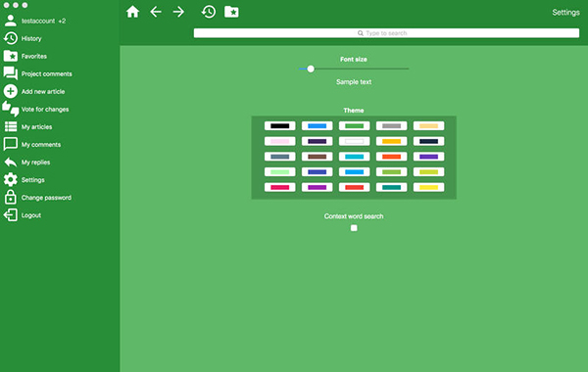Enable the Context word search checkbox
Image resolution: width=588 pixels, height=372 pixels.
pyautogui.click(x=354, y=228)
